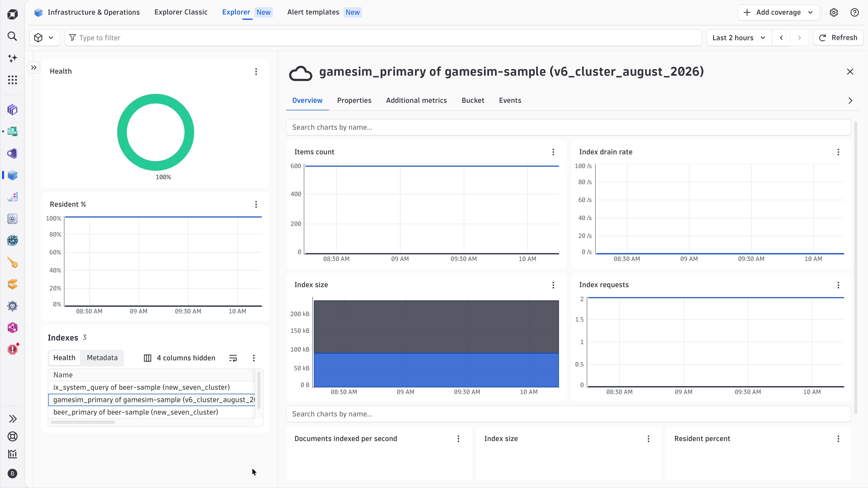Click the Dynatrace logo at top-left

pyautogui.click(x=12, y=14)
